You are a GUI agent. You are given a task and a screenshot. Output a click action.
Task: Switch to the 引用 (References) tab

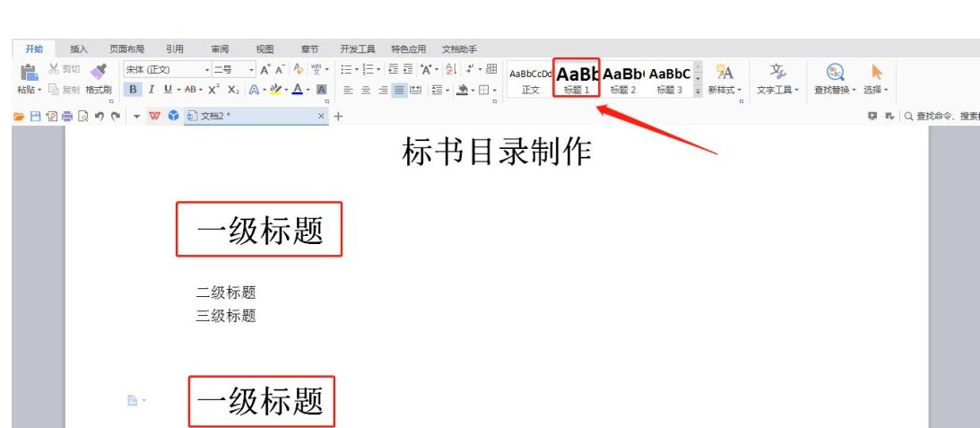(x=174, y=48)
